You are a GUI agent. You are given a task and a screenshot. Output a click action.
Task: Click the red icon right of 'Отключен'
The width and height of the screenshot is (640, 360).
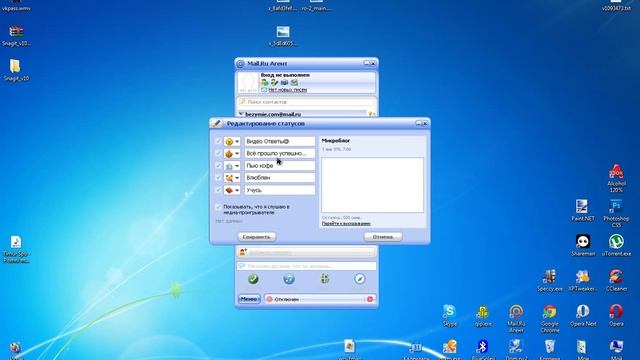click(370, 299)
